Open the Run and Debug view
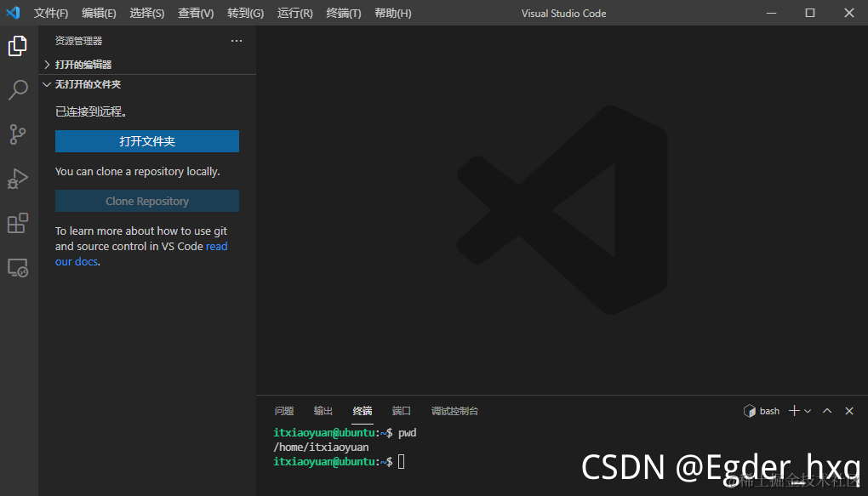Image resolution: width=868 pixels, height=496 pixels. [x=18, y=179]
